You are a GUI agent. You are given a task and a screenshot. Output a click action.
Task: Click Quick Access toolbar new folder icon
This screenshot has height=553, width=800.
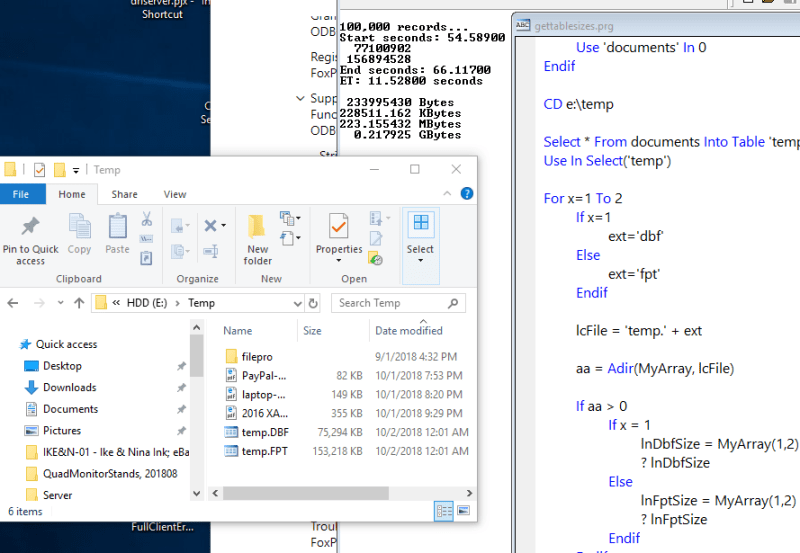click(x=60, y=170)
